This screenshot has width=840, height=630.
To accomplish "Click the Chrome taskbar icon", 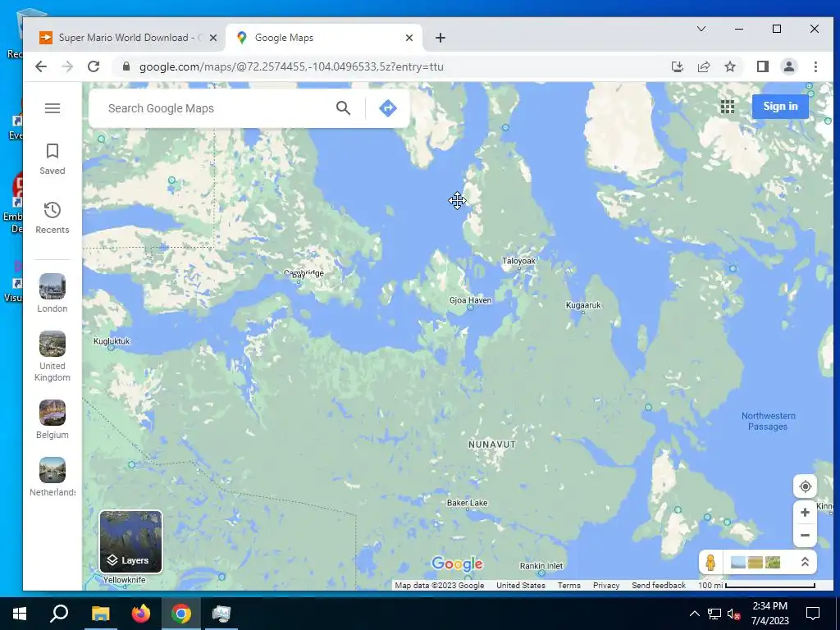I will 181,614.
